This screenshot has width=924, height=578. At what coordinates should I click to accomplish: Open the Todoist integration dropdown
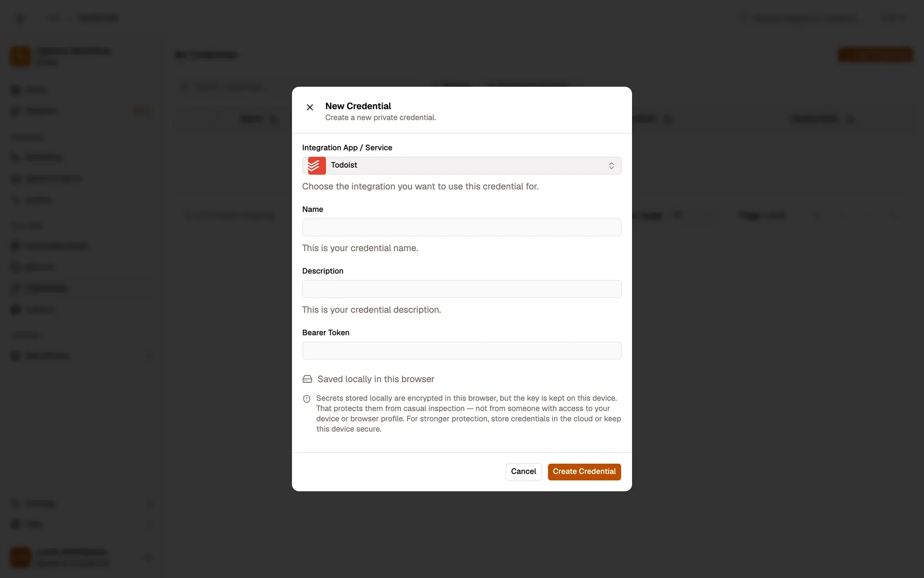click(x=462, y=166)
